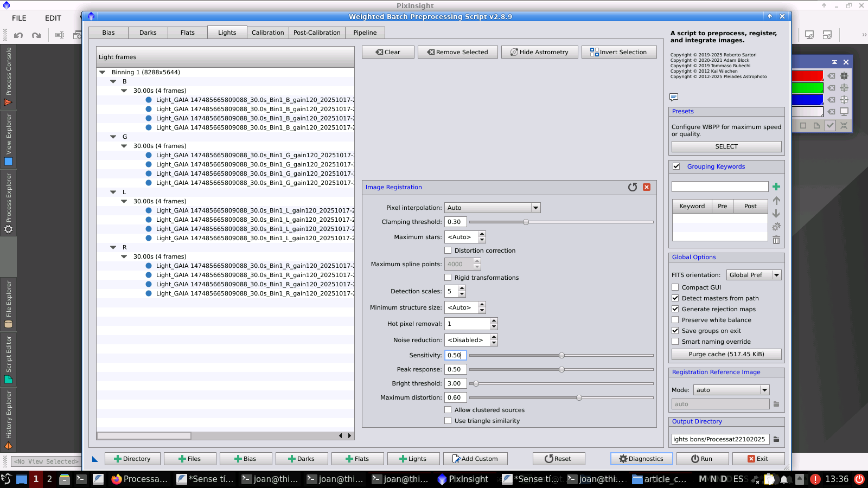Enable Distortion correction checkbox

448,251
